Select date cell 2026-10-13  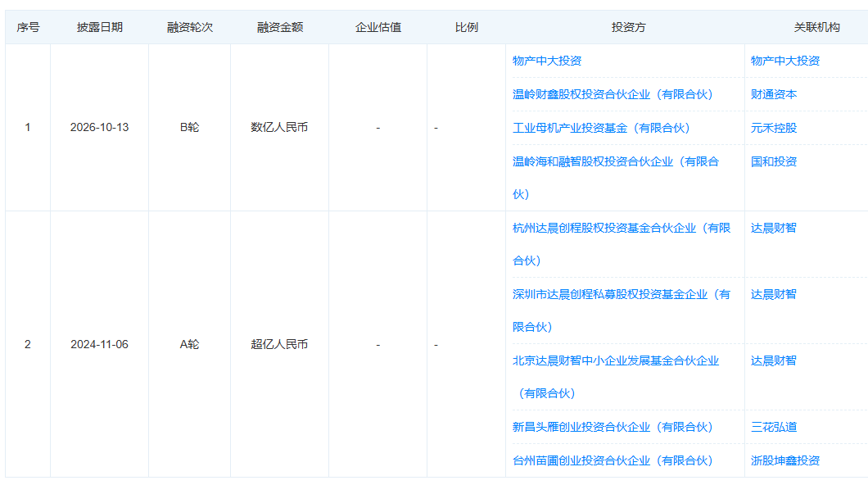click(100, 127)
